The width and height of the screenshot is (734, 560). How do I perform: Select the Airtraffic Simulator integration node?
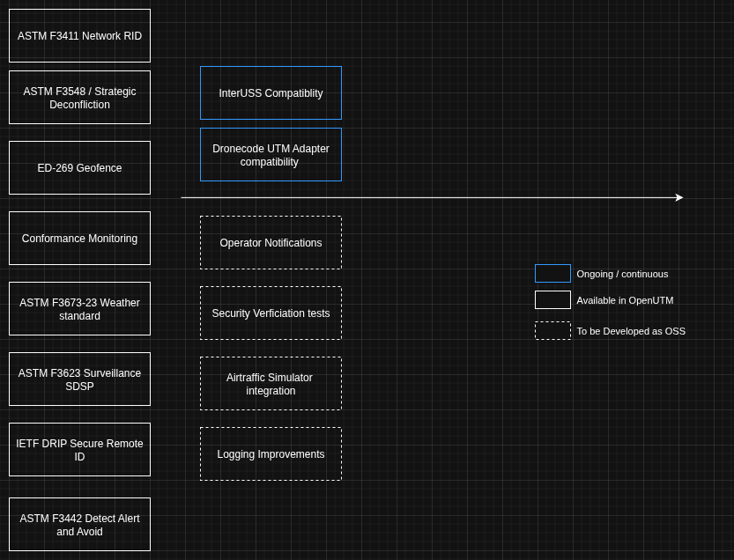tap(271, 384)
